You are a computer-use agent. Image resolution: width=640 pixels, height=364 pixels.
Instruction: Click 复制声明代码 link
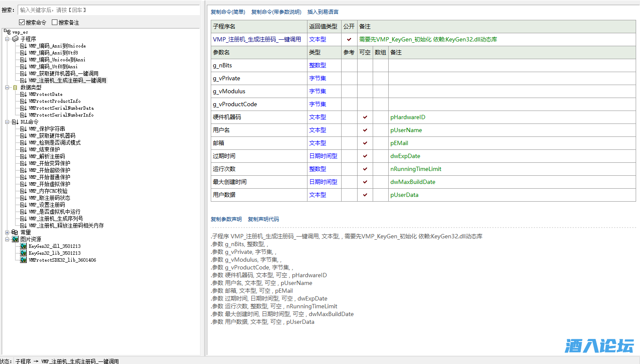pos(263,219)
